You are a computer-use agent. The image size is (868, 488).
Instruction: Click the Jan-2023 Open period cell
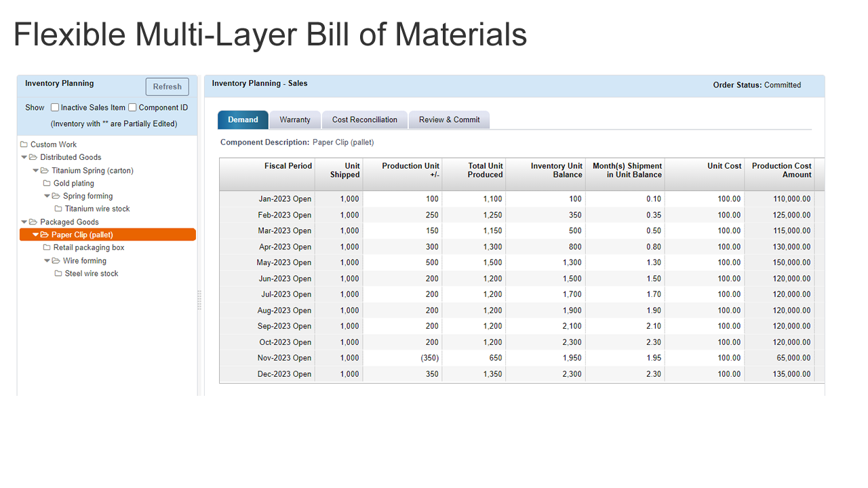267,199
